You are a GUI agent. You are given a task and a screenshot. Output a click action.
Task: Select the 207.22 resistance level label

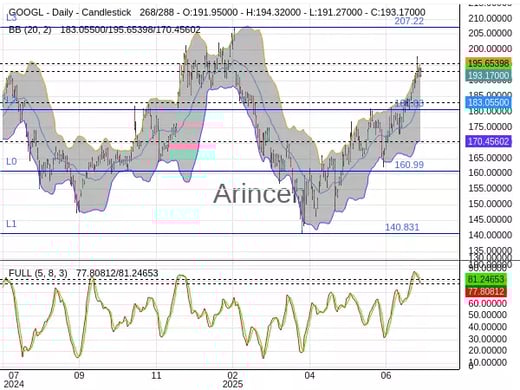point(409,21)
